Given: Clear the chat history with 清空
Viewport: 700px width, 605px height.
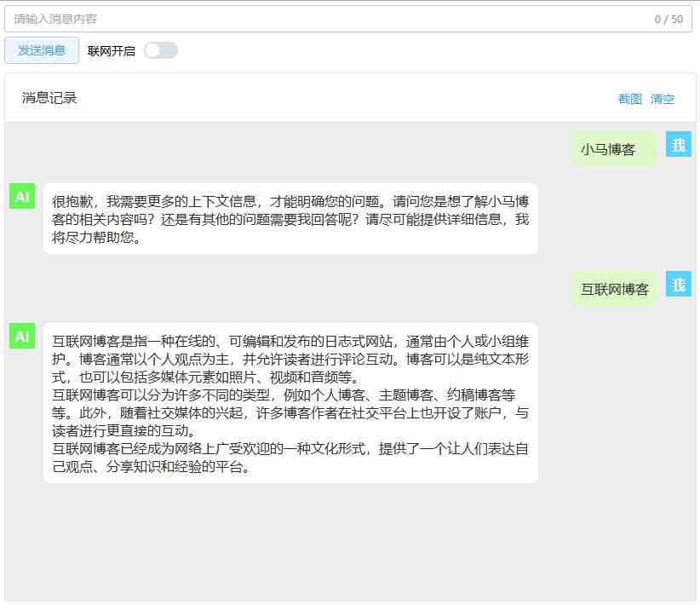Looking at the screenshot, I should point(663,99).
